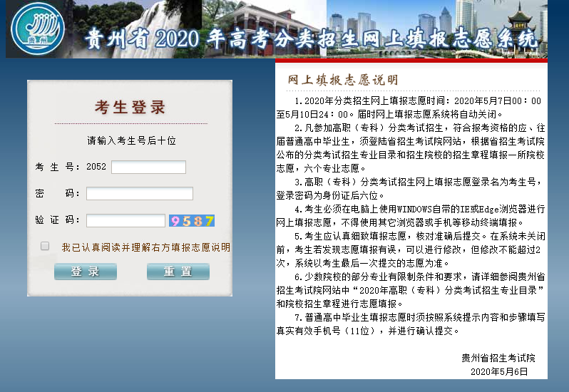This screenshot has height=392, width=569.
Task: Click the 2052 prefix beside the 考生号 field
Action: tap(96, 167)
